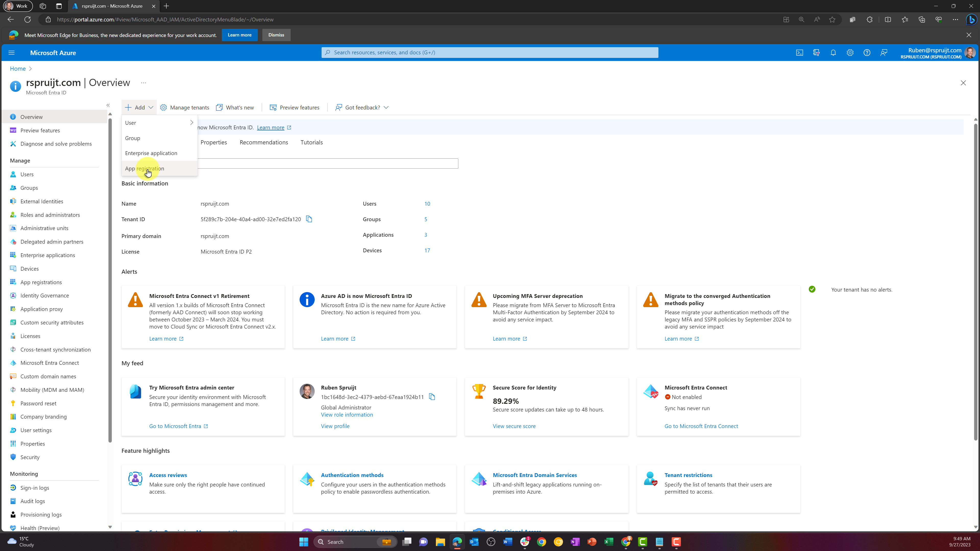Viewport: 980px width, 551px height.
Task: Open Sign-in logs under Monitoring
Action: click(35, 487)
